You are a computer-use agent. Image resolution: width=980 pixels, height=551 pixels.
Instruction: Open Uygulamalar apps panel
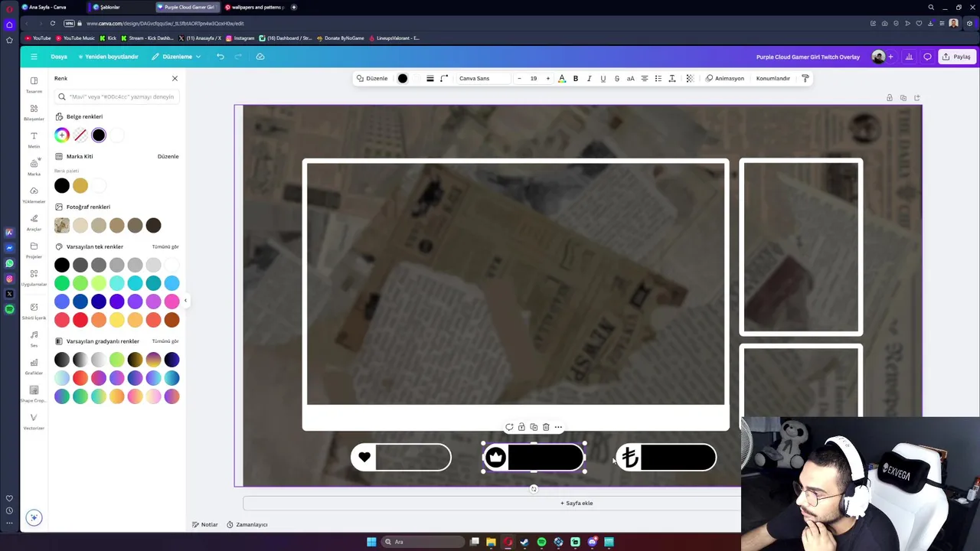coord(34,277)
